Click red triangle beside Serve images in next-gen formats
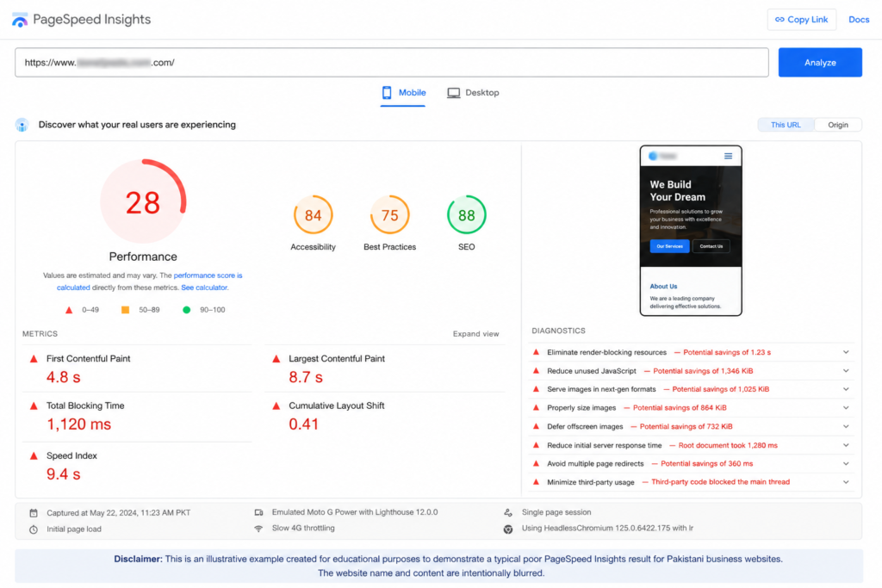 point(536,389)
